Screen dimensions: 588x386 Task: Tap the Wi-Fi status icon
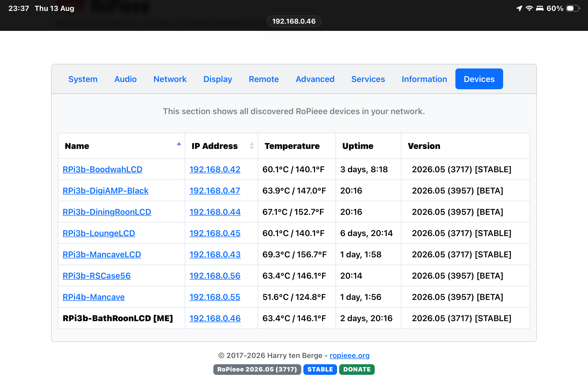coord(529,8)
